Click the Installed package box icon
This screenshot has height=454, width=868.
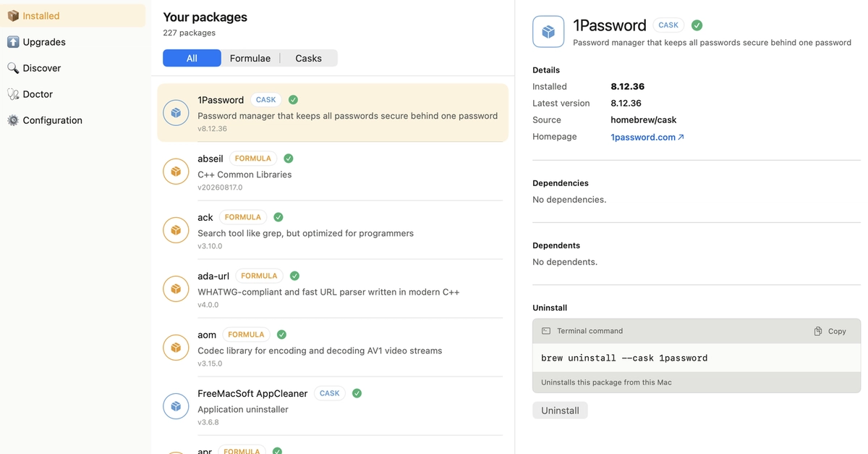tap(13, 16)
